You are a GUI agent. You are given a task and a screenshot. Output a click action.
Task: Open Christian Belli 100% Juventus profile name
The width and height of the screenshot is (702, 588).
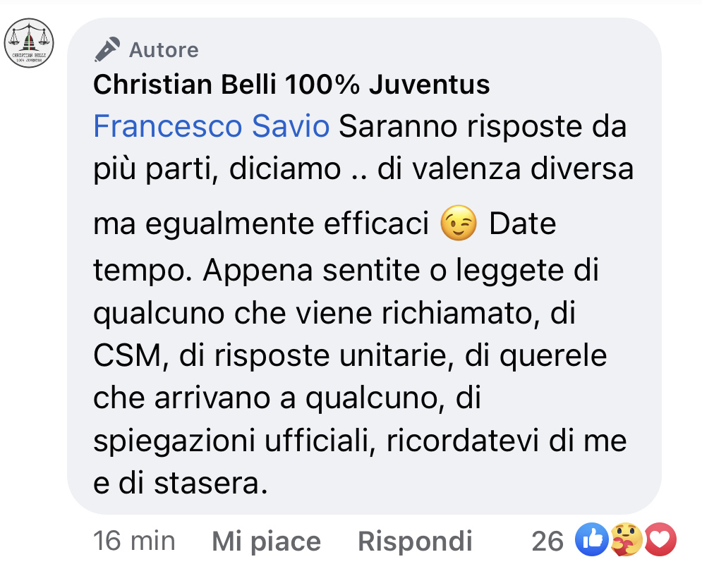pyautogui.click(x=291, y=85)
